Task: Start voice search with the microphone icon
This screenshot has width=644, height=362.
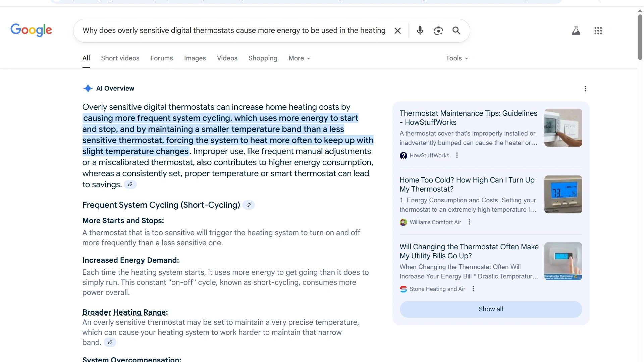Action: pos(420,31)
